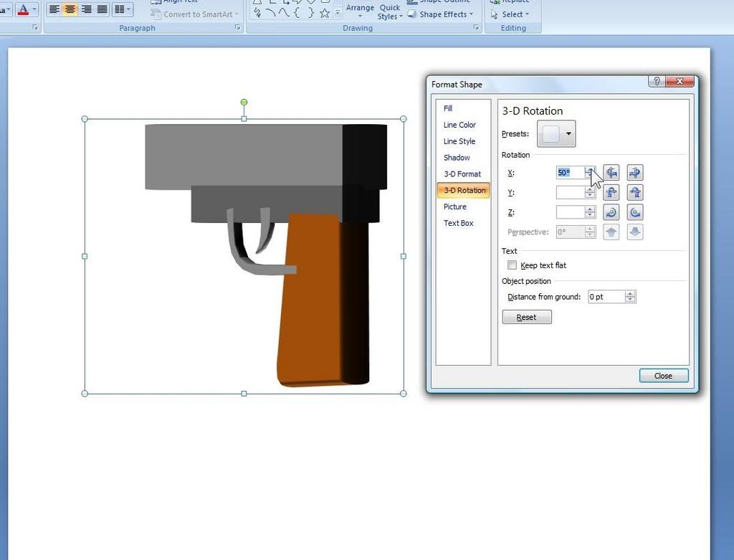Increase the Y rotation stepper
This screenshot has width=734, height=560.
590,189
